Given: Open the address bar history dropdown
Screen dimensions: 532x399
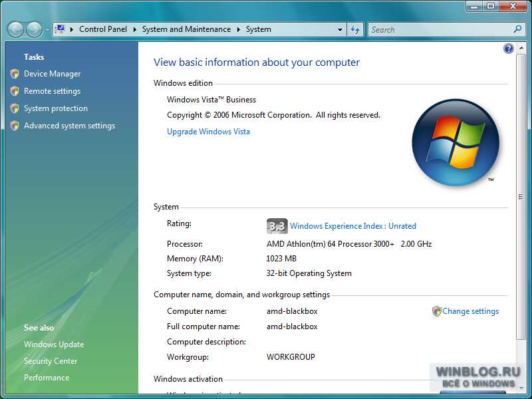Looking at the screenshot, I should point(340,29).
